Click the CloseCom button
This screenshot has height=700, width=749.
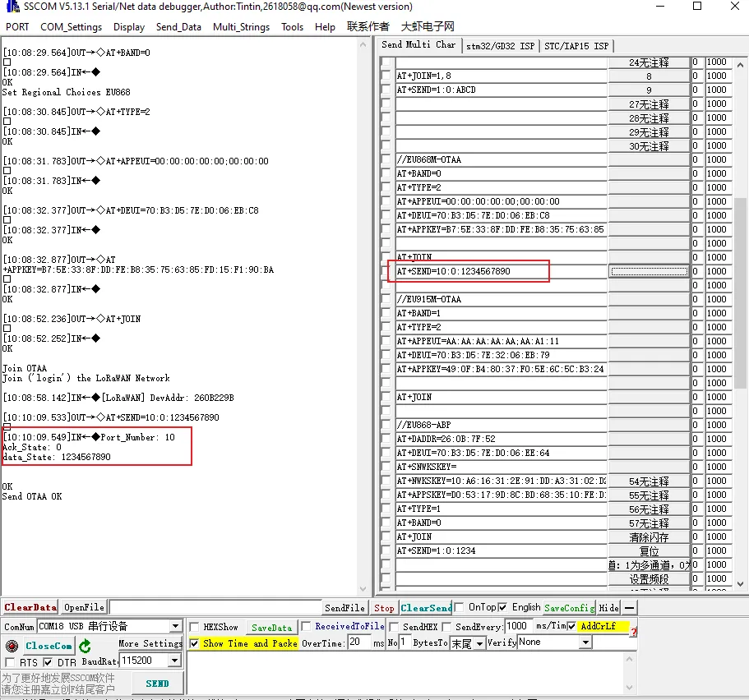pos(49,646)
